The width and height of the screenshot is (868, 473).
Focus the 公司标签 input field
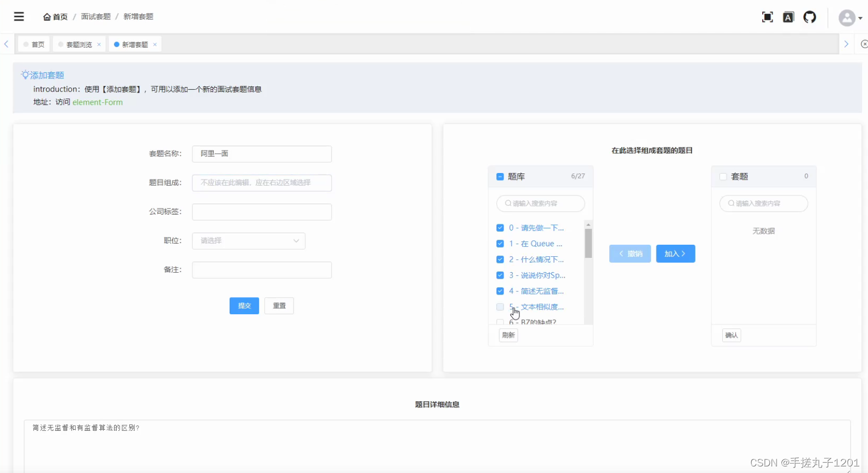(x=262, y=212)
